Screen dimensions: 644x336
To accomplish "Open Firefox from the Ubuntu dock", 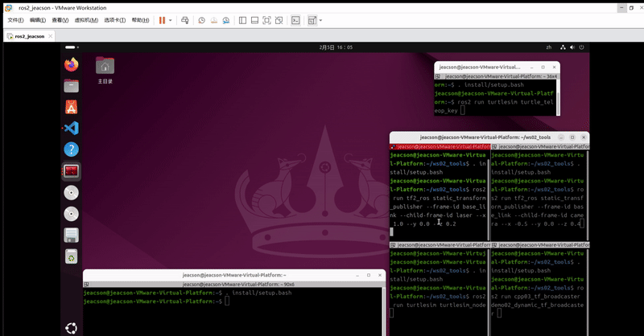I will tap(71, 64).
